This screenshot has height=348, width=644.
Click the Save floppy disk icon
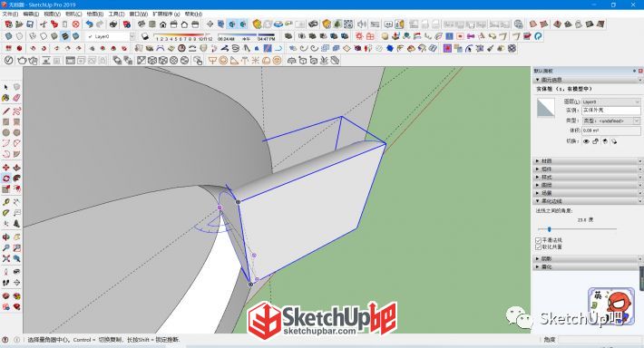point(30,24)
